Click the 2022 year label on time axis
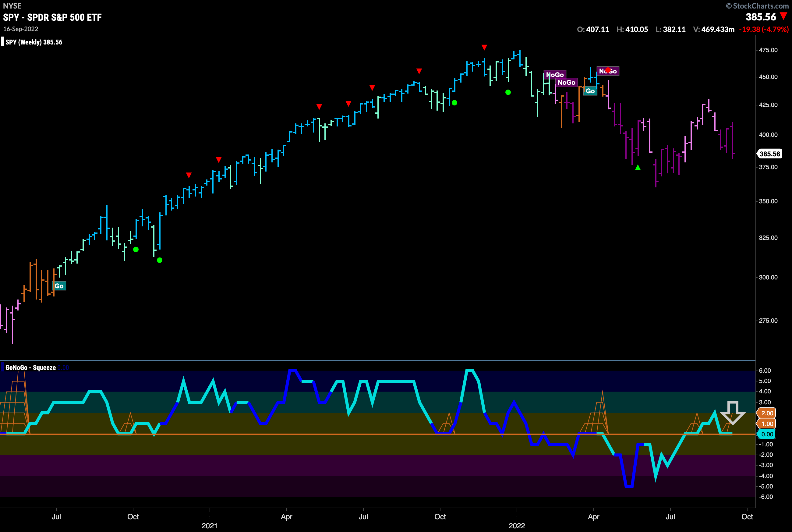The height and width of the screenshot is (532, 792). tap(517, 526)
